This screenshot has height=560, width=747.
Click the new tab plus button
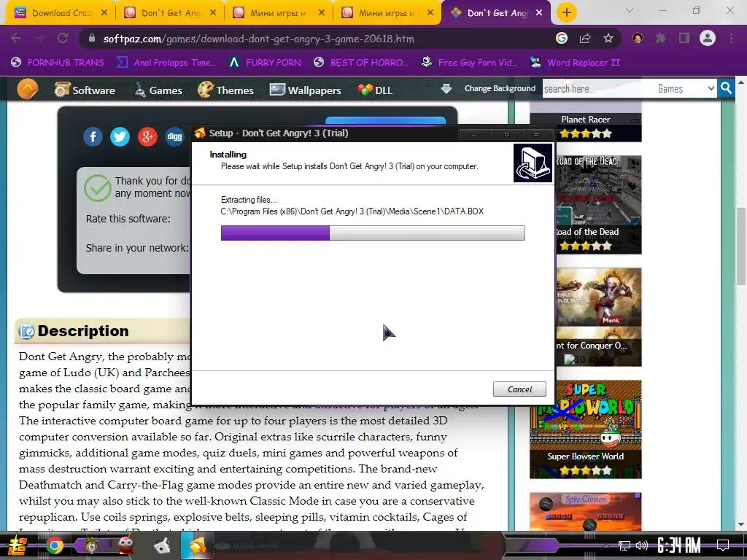(566, 12)
